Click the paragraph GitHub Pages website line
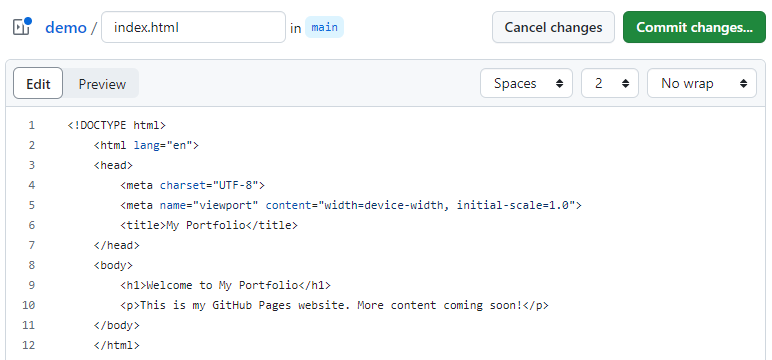Screen dimensions: 772x360 point(334,305)
